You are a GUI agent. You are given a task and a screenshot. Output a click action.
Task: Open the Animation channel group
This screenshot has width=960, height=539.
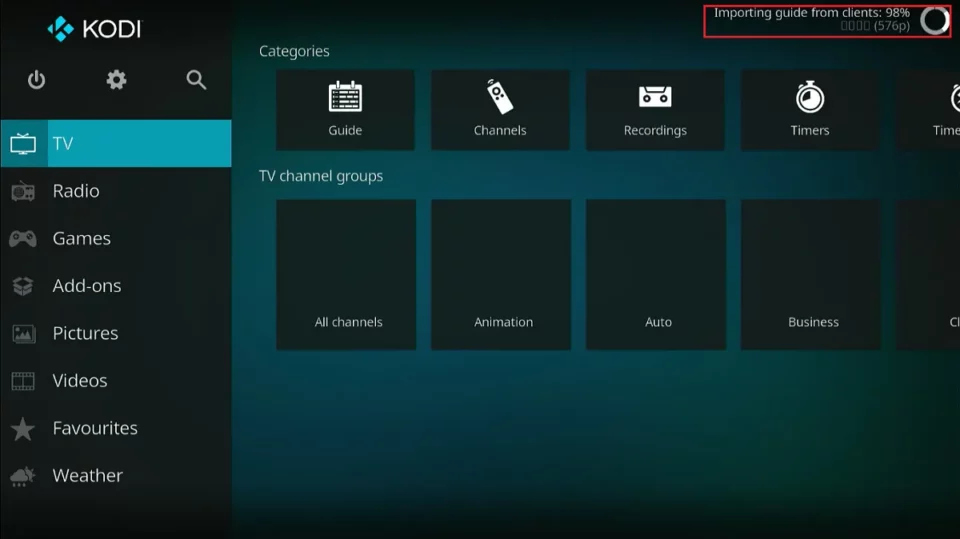click(x=501, y=274)
